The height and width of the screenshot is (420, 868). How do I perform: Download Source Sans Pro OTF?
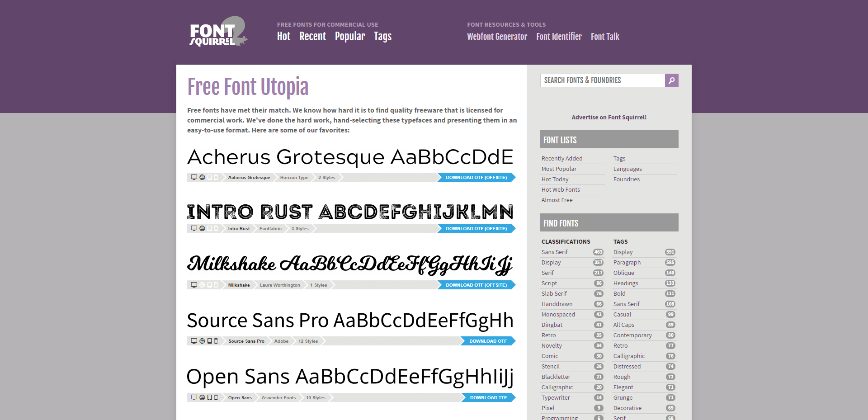pyautogui.click(x=488, y=341)
